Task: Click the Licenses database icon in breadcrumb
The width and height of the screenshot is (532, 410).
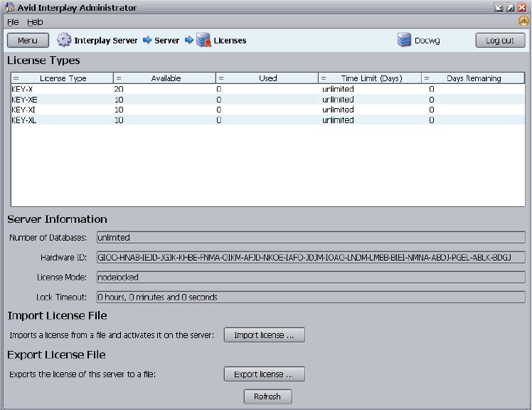Action: [203, 40]
